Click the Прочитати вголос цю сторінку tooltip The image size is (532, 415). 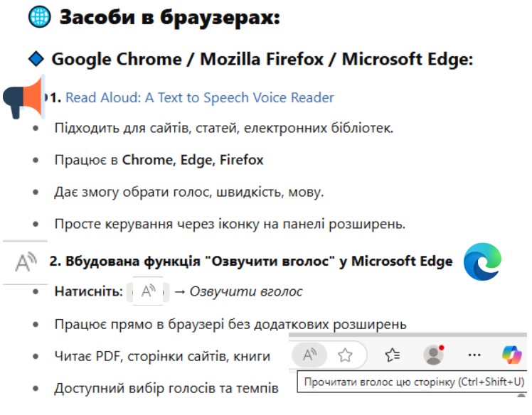point(413,382)
